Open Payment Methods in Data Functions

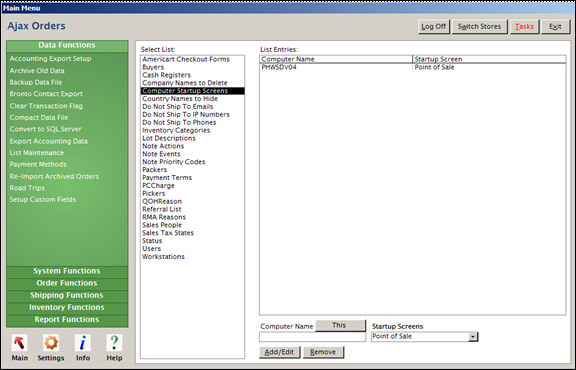coord(38,164)
